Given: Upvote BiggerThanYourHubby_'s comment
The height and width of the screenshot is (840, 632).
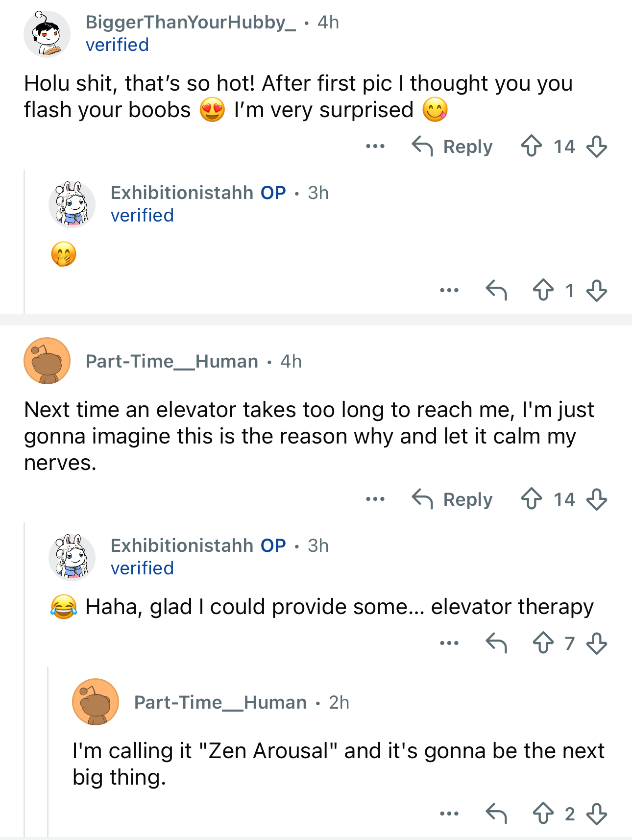Looking at the screenshot, I should (x=532, y=146).
